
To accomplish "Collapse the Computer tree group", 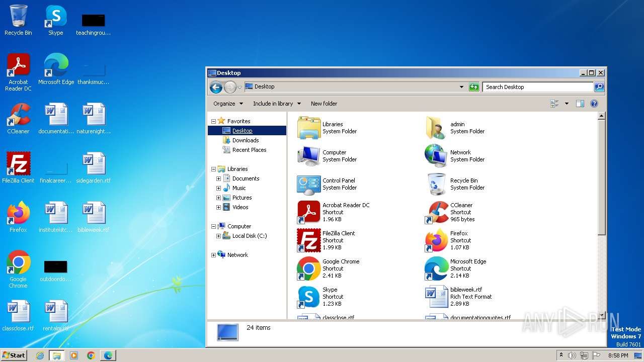I will (x=213, y=226).
